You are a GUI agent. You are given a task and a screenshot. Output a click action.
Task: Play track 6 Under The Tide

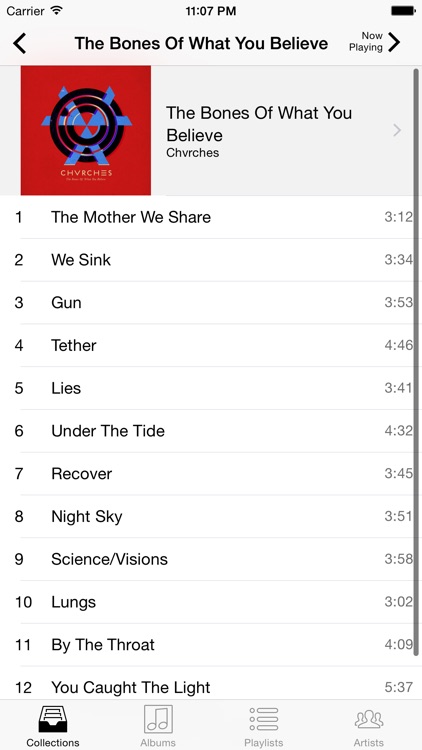pyautogui.click(x=211, y=431)
